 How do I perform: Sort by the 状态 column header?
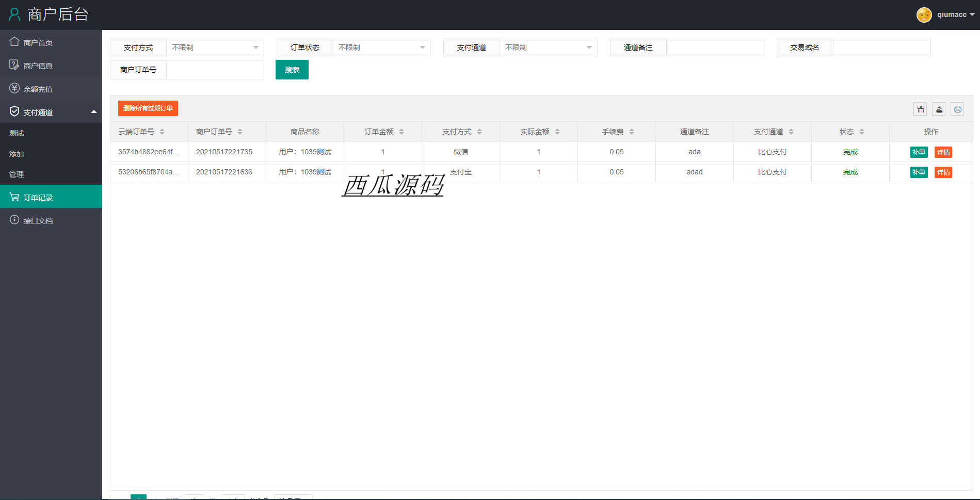[x=861, y=131]
